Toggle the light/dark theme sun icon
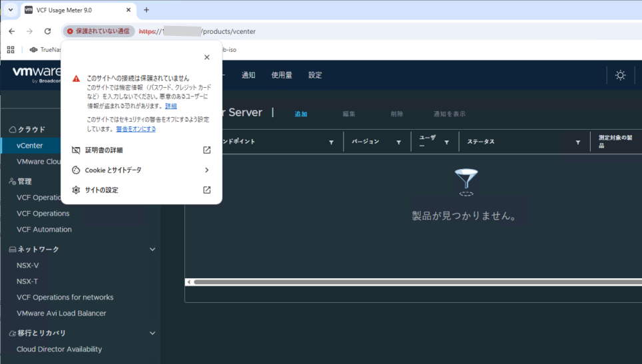The height and width of the screenshot is (364, 642). coord(620,75)
